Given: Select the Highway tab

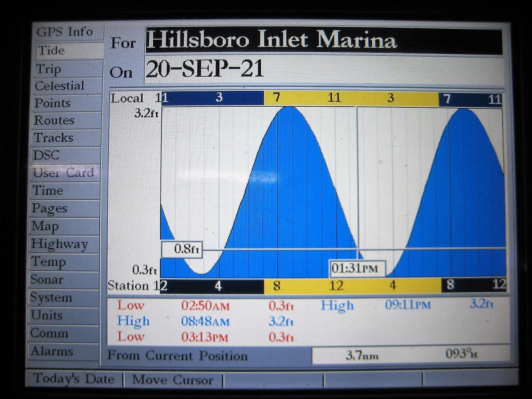Looking at the screenshot, I should [65, 244].
